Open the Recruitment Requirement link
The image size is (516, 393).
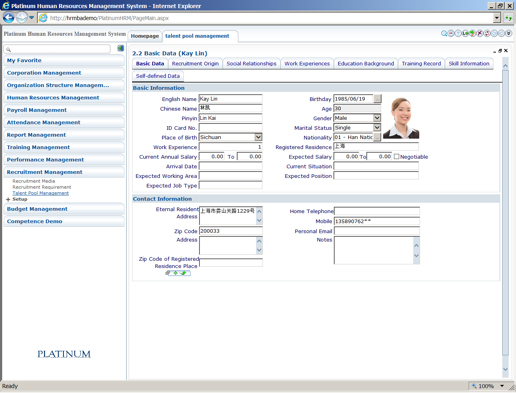tap(42, 187)
